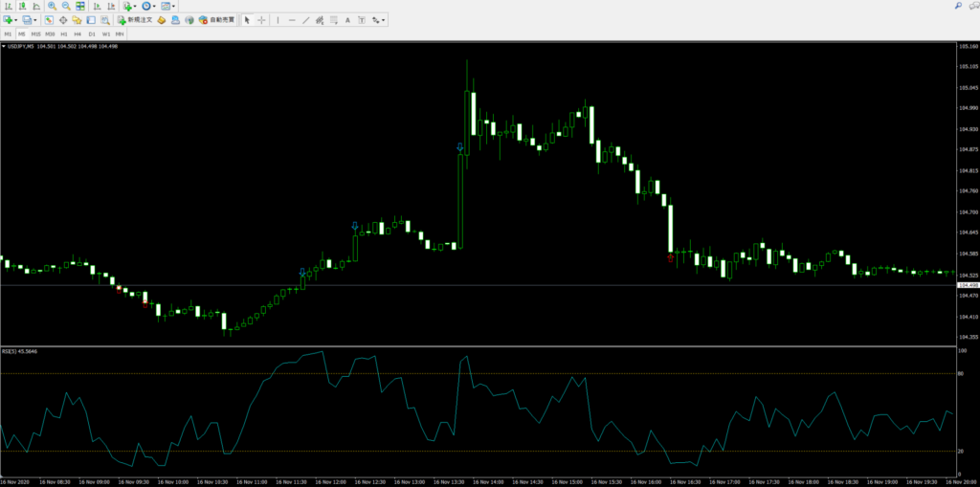Viewport: 980px width, 487px height.
Task: Draw a horizontal line tool
Action: 291,19
